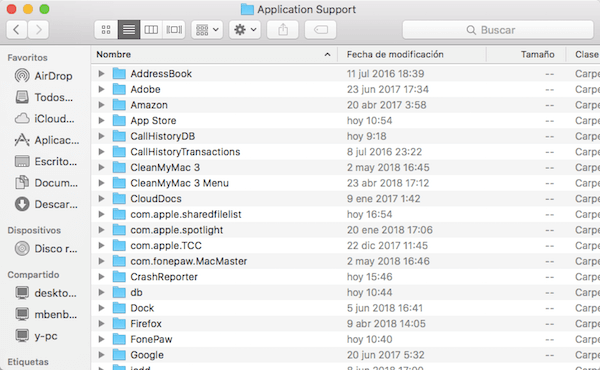Select the com.apple.spotlight row name

point(176,230)
